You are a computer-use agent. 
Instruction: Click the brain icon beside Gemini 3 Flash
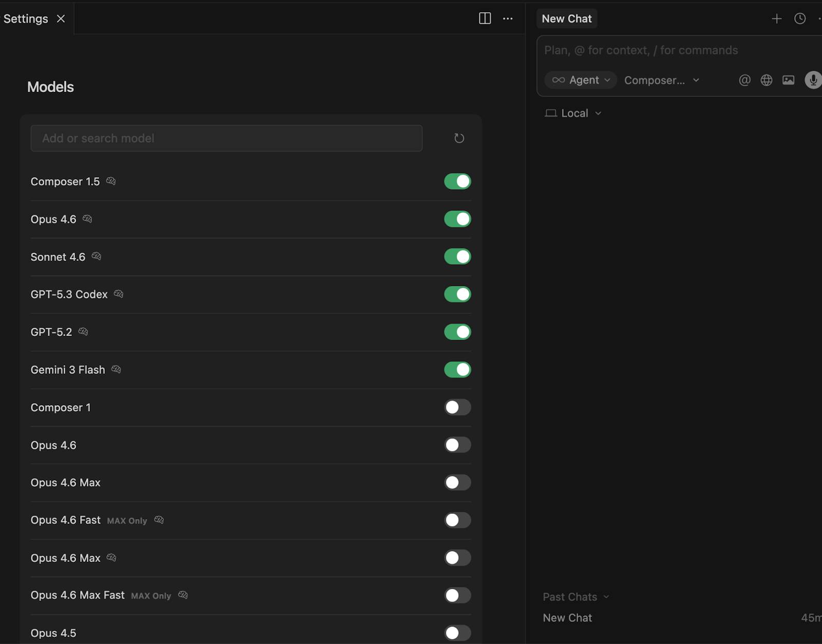click(116, 369)
